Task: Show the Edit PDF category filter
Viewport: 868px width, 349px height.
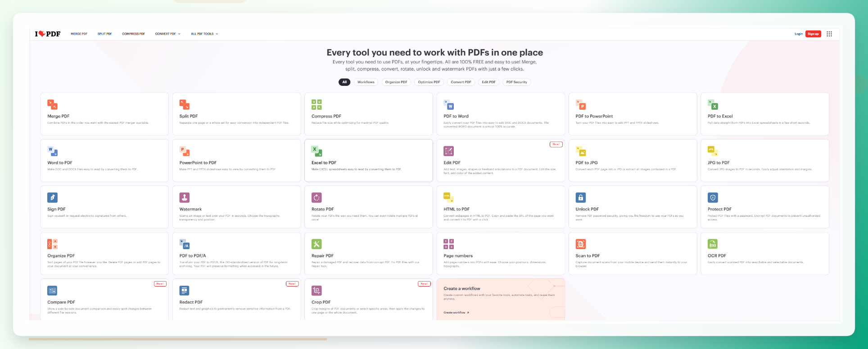Action: (x=488, y=82)
